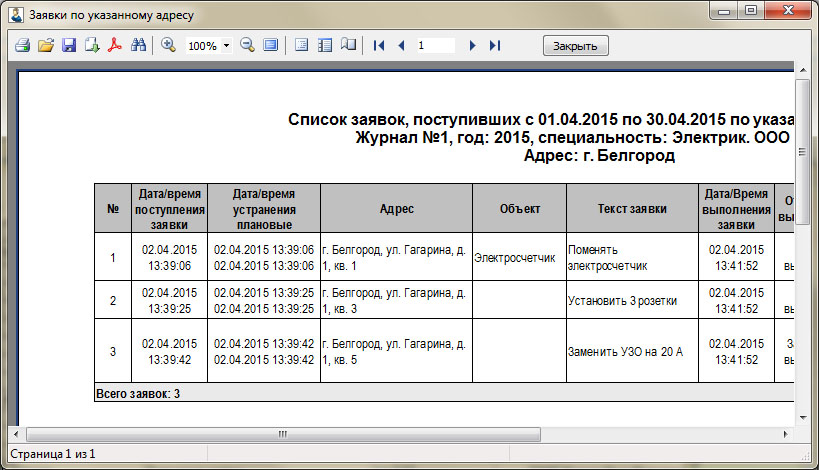Click the Закрыть button
Image resolution: width=819 pixels, height=470 pixels.
tap(576, 46)
